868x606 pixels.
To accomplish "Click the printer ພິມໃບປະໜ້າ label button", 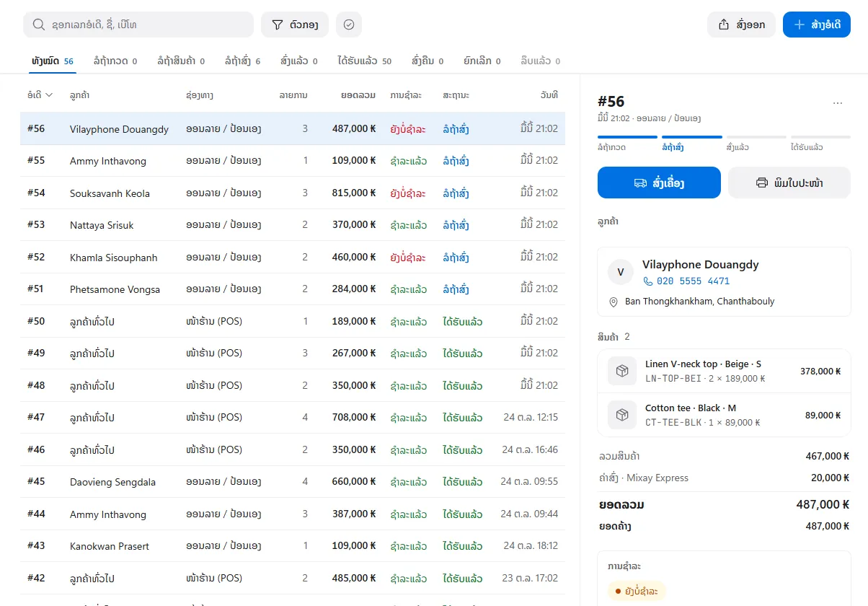I will (x=789, y=183).
